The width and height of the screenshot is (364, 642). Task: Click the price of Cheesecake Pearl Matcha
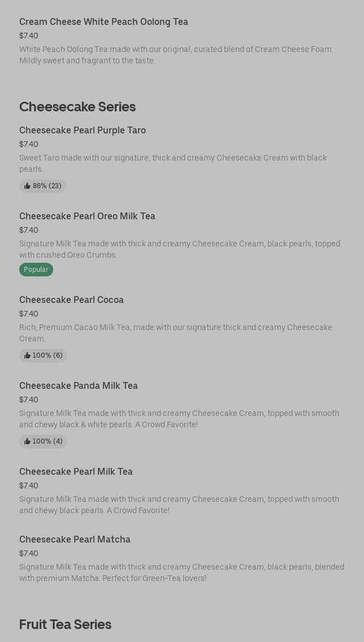(29, 553)
